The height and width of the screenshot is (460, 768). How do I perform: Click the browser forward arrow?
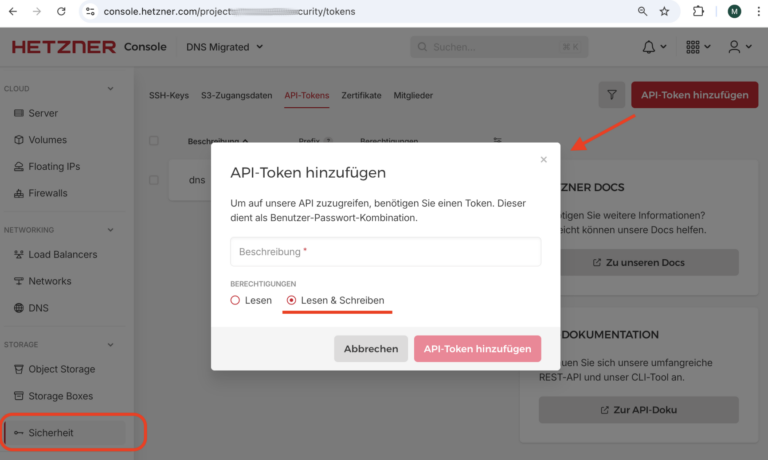37,11
